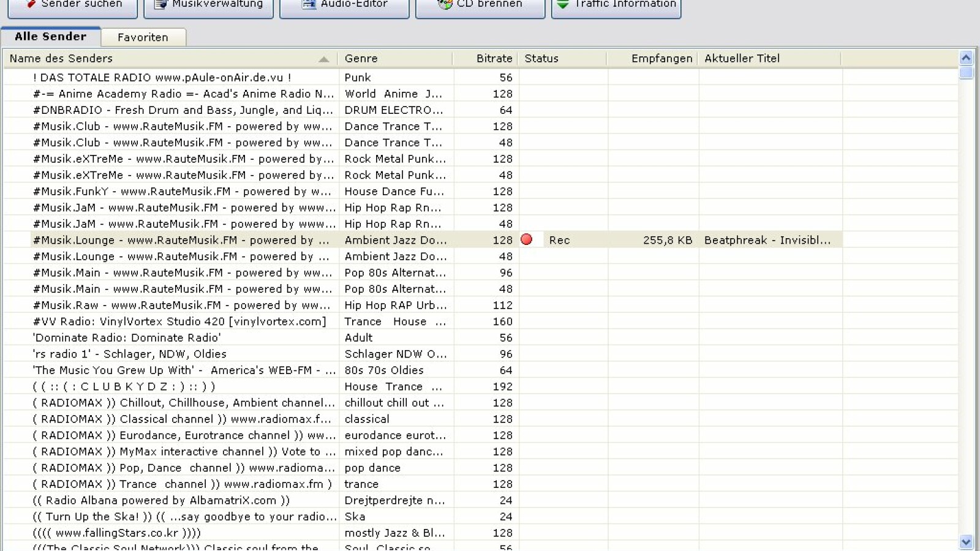Select the Alle Sender tab
This screenshot has width=980, height=551.
tap(51, 37)
